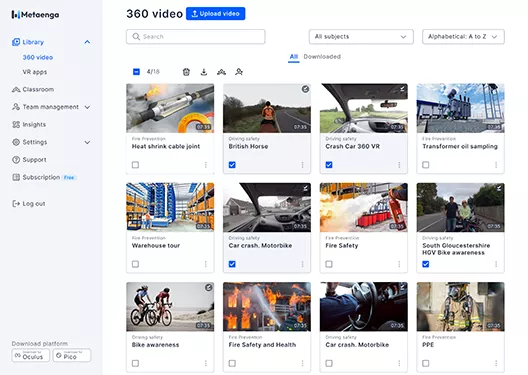Screen dimensions: 528x375
Task: Open three-dot menu for Fire Safety and Health
Action: click(302, 363)
